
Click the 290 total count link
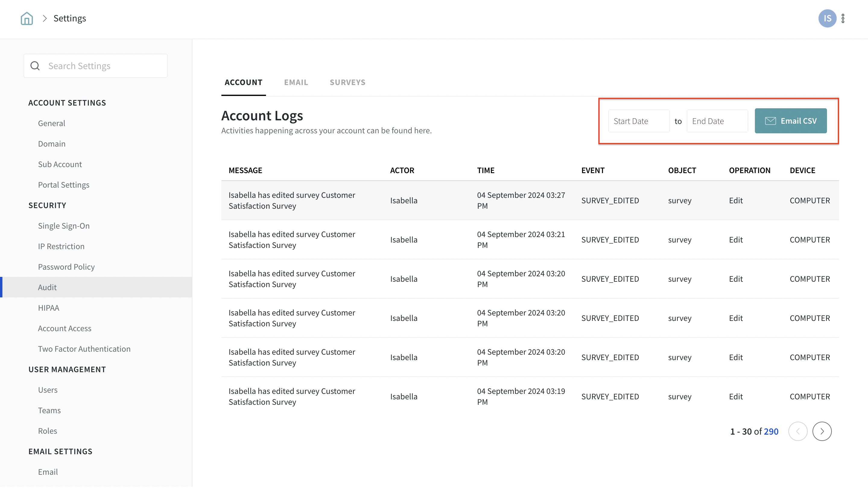771,431
